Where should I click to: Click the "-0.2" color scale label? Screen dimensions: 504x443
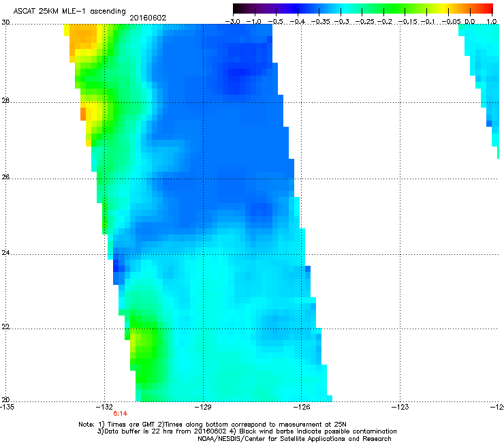pyautogui.click(x=385, y=22)
